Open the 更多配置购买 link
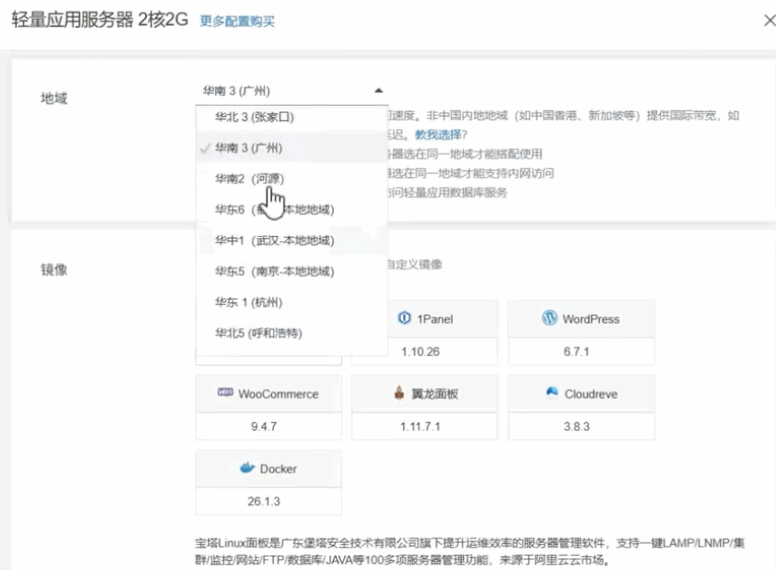 point(237,21)
